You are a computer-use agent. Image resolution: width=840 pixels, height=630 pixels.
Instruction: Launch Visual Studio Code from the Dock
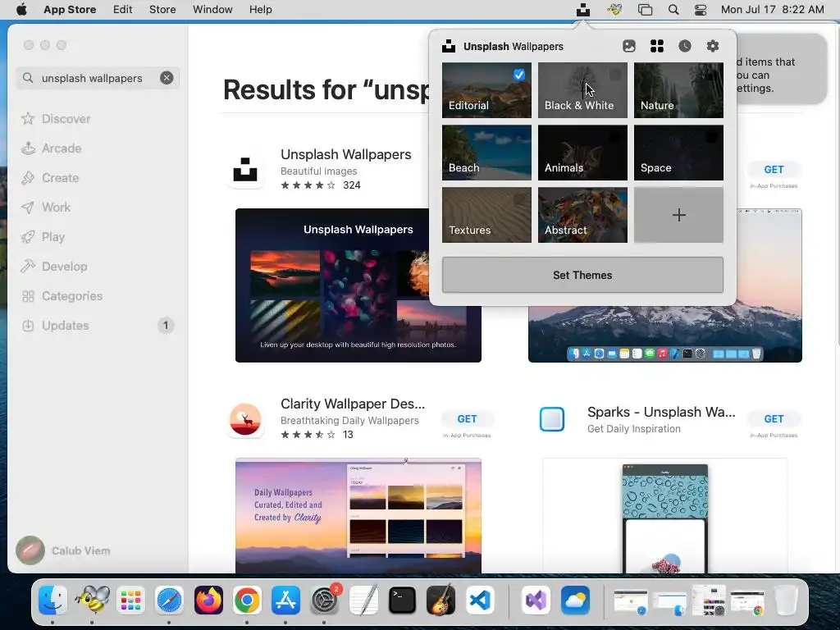[480, 600]
